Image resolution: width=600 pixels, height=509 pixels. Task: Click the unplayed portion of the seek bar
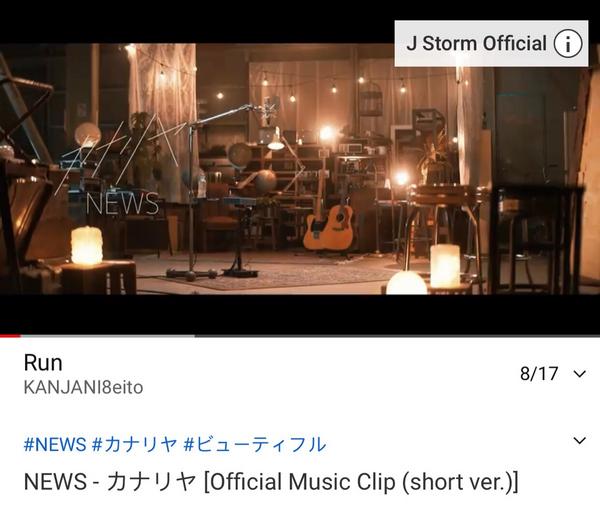click(398, 336)
